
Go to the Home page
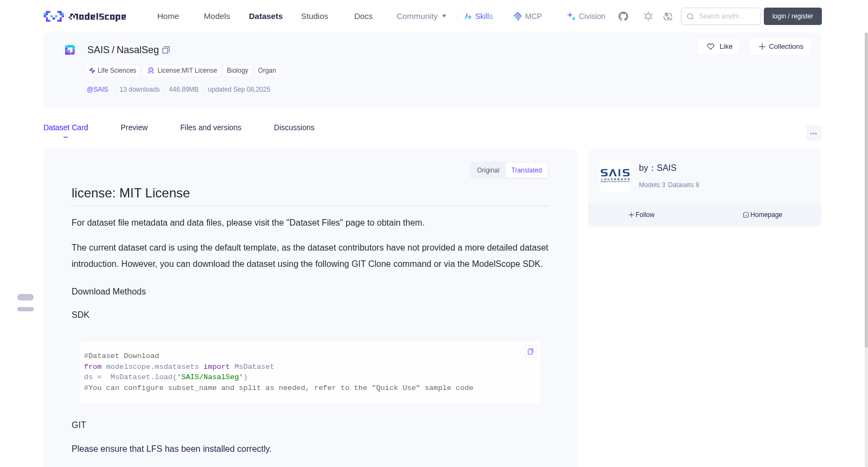pos(168,16)
